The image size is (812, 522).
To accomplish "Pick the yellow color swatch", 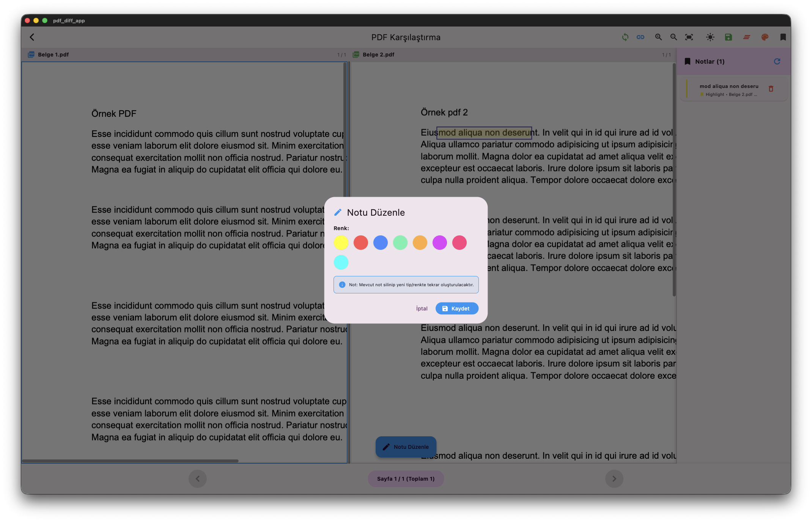I will pyautogui.click(x=341, y=243).
